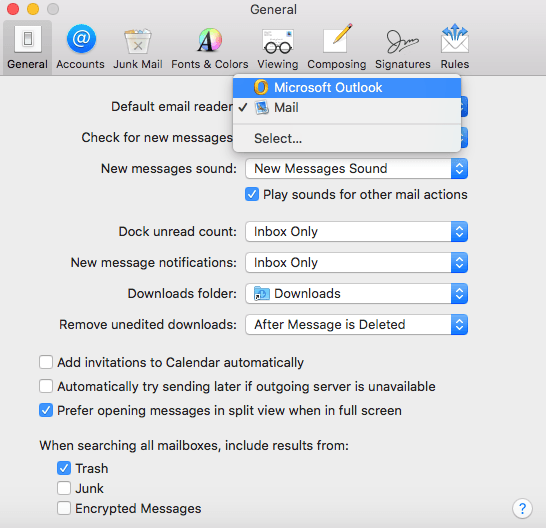
Task: Open the Dock unread count popup
Action: pyautogui.click(x=356, y=232)
